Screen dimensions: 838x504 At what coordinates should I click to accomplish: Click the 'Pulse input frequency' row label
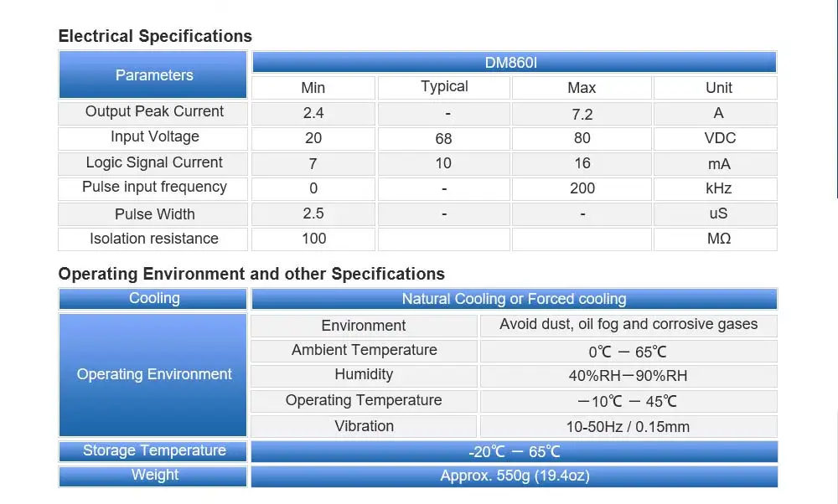[x=153, y=188]
